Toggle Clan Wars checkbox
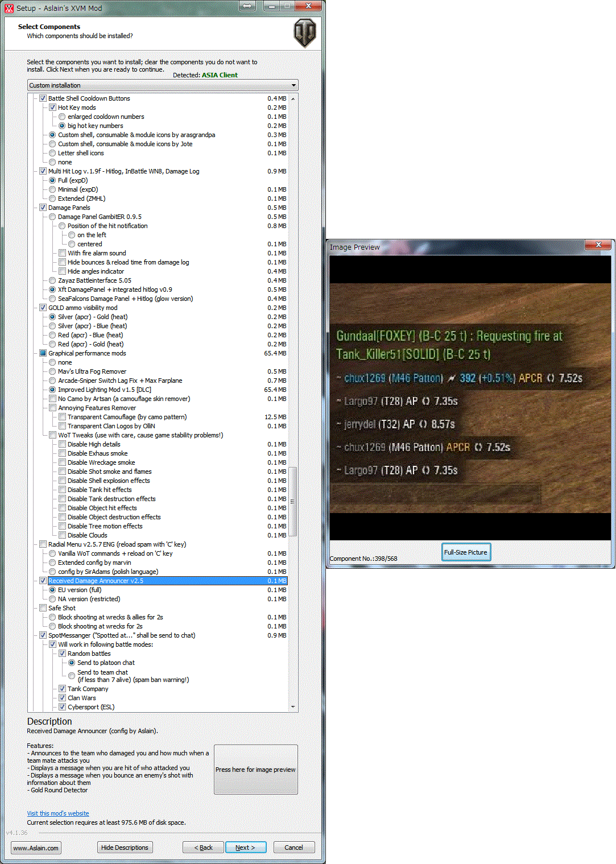Image resolution: width=616 pixels, height=864 pixels. tap(62, 698)
